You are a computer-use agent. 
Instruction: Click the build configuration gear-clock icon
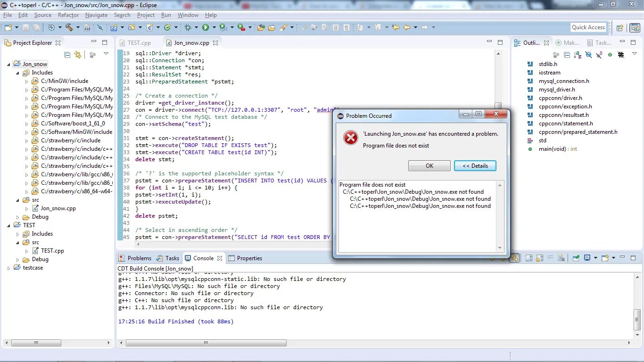[51, 27]
